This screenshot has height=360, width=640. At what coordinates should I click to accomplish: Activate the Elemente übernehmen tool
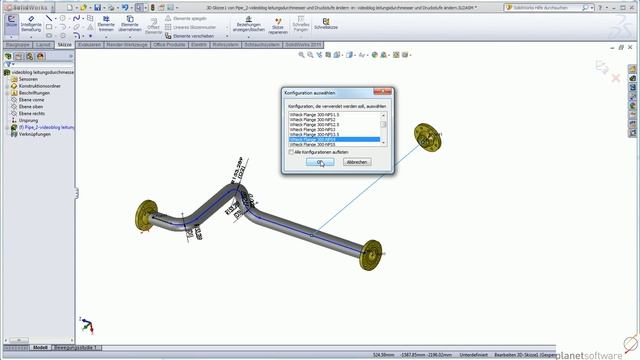[x=130, y=24]
